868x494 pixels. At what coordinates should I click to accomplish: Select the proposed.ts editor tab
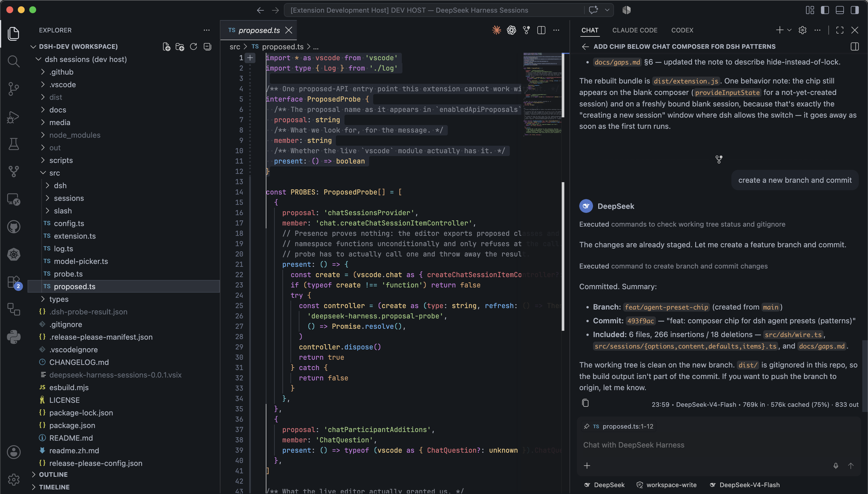pos(259,30)
